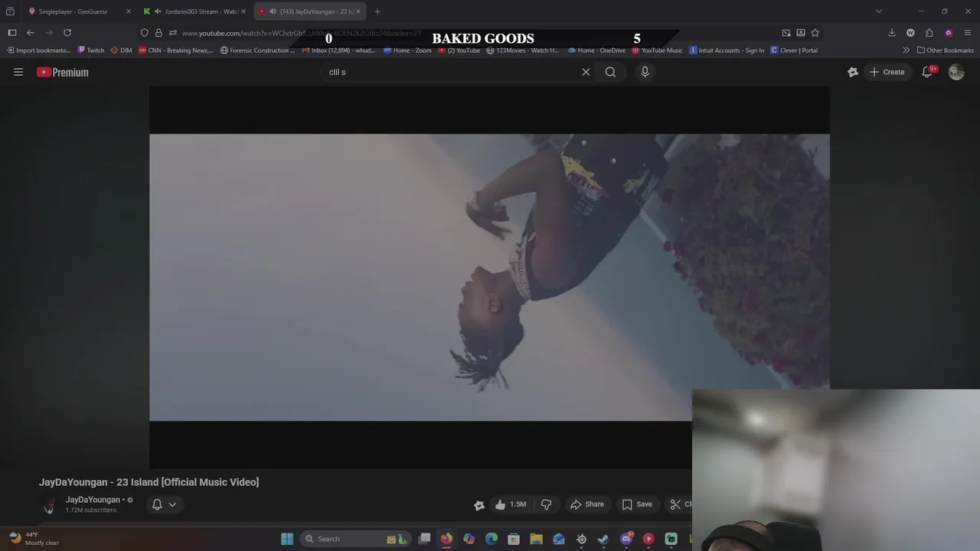View site security lock info
Viewport: 980px width, 551px height.
coord(158,33)
